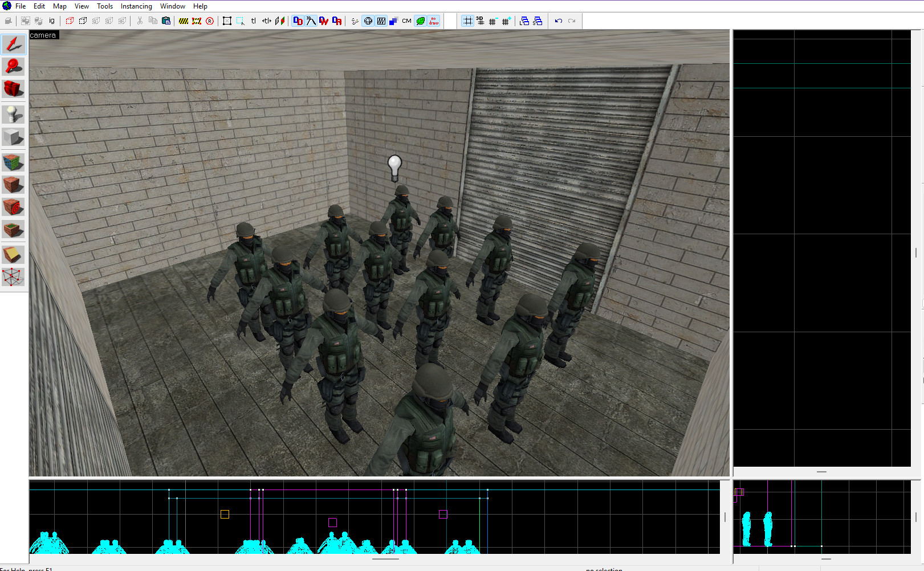Activate the Magnify tool
This screenshot has height=571, width=924.
pyautogui.click(x=13, y=67)
